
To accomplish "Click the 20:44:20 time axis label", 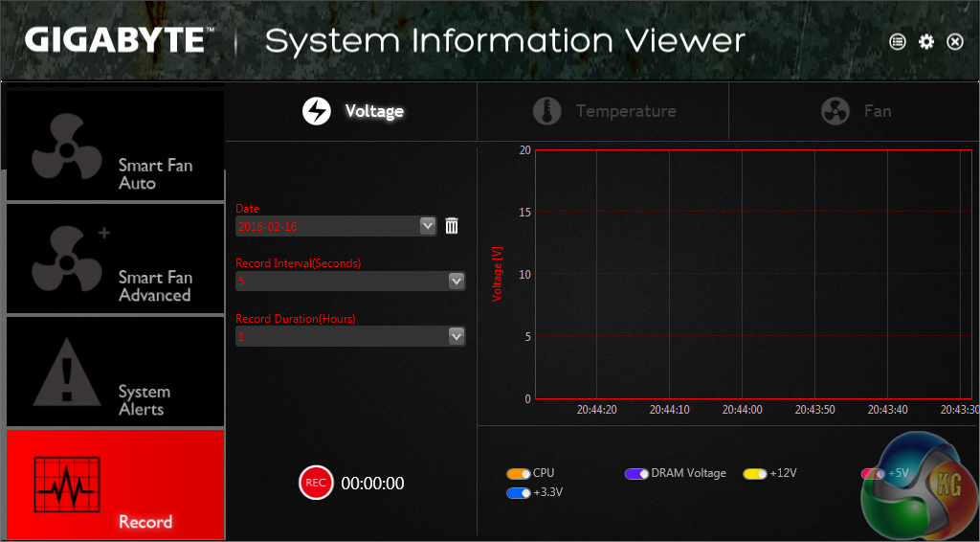I will [x=597, y=410].
